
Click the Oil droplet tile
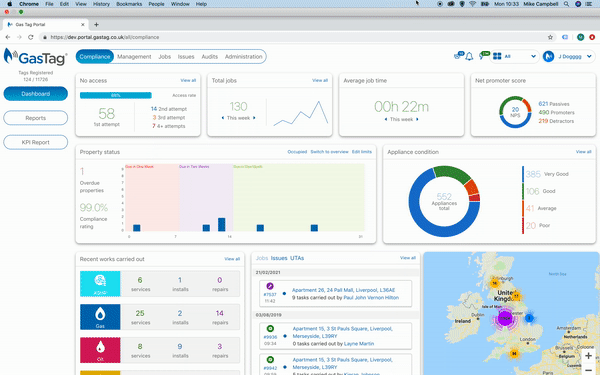(100, 350)
